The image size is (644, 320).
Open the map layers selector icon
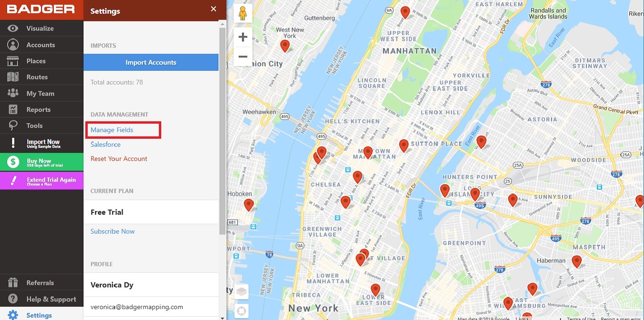(x=241, y=291)
